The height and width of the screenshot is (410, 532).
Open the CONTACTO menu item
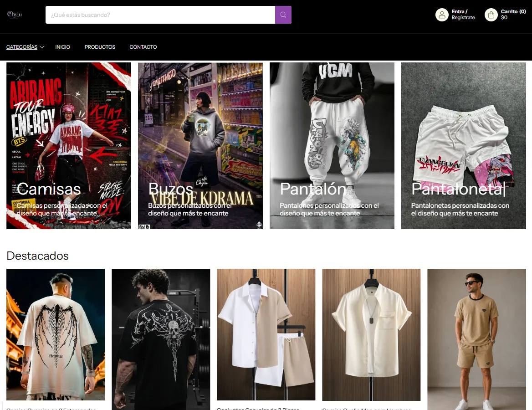coord(143,47)
